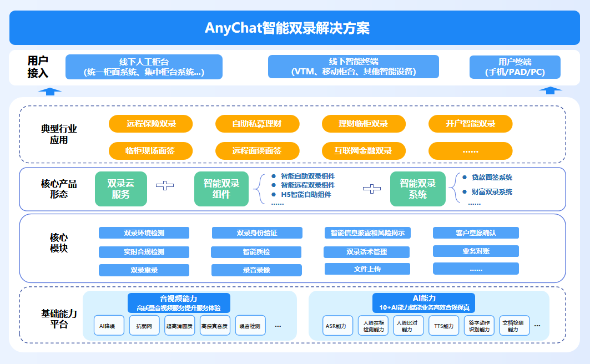Click the 核心模块 section label

tap(59, 243)
